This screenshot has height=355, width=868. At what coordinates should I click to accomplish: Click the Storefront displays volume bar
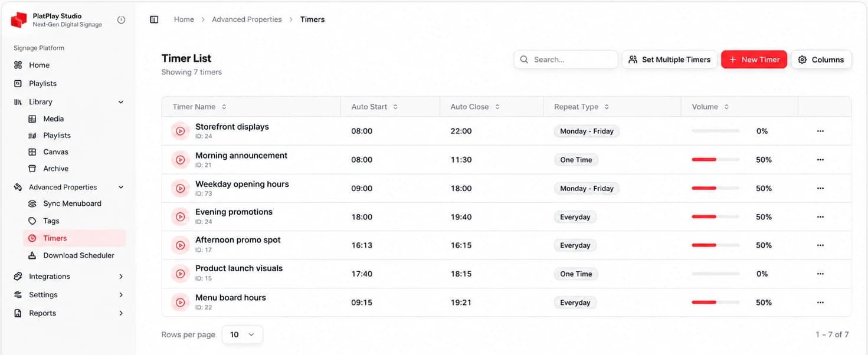pyautogui.click(x=716, y=131)
